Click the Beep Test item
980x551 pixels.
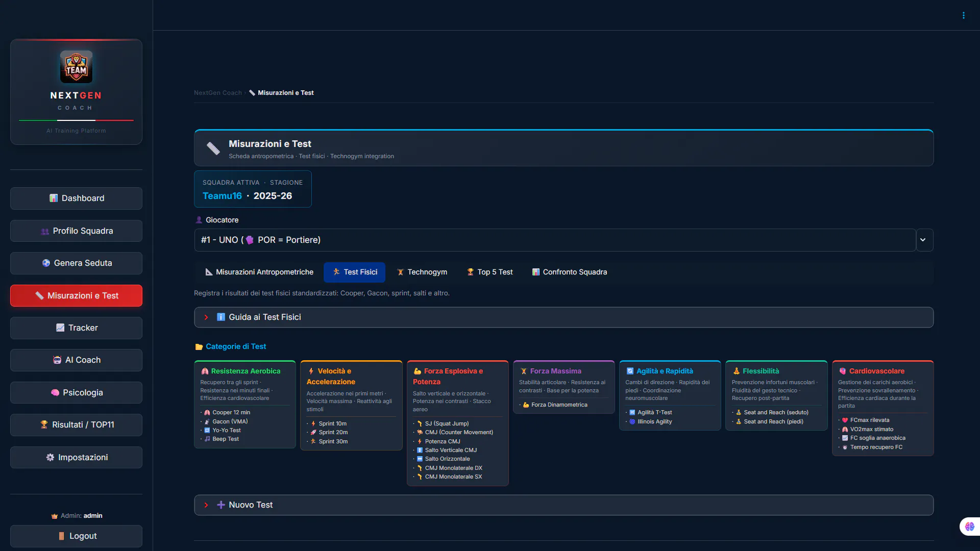222,439
